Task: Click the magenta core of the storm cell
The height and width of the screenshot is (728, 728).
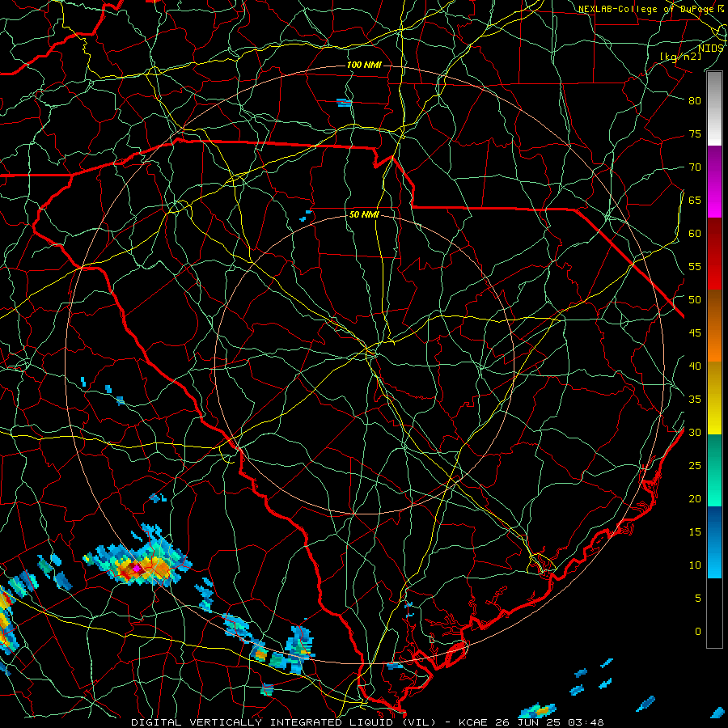Action: point(136,568)
